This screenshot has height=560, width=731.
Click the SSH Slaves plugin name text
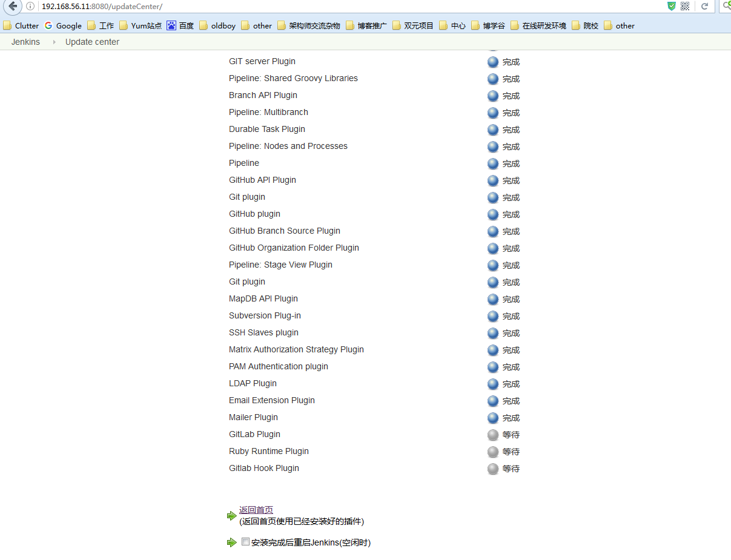pyautogui.click(x=263, y=332)
